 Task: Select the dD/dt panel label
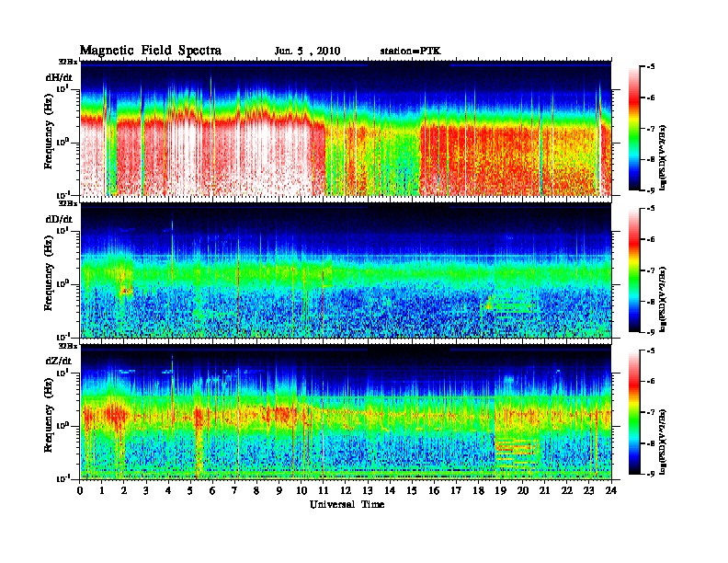(x=59, y=219)
